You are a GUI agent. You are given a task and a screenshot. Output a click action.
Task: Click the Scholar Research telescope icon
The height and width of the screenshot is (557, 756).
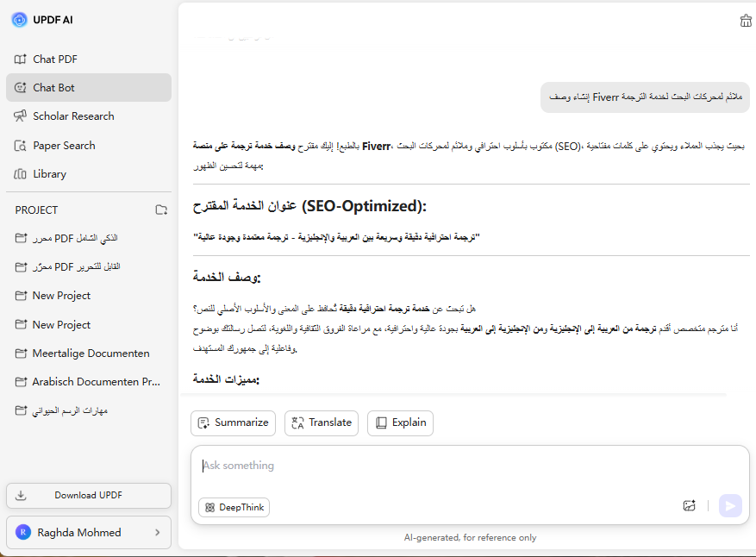click(20, 116)
